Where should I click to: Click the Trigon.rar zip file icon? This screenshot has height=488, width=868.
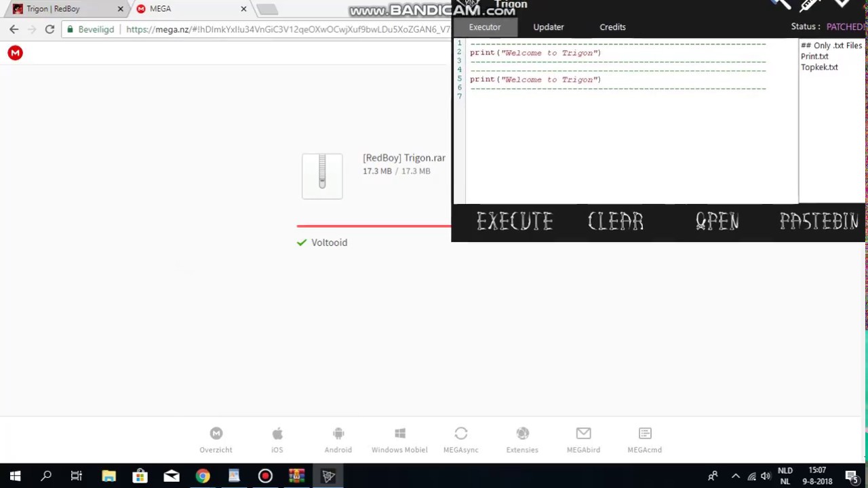click(x=322, y=176)
